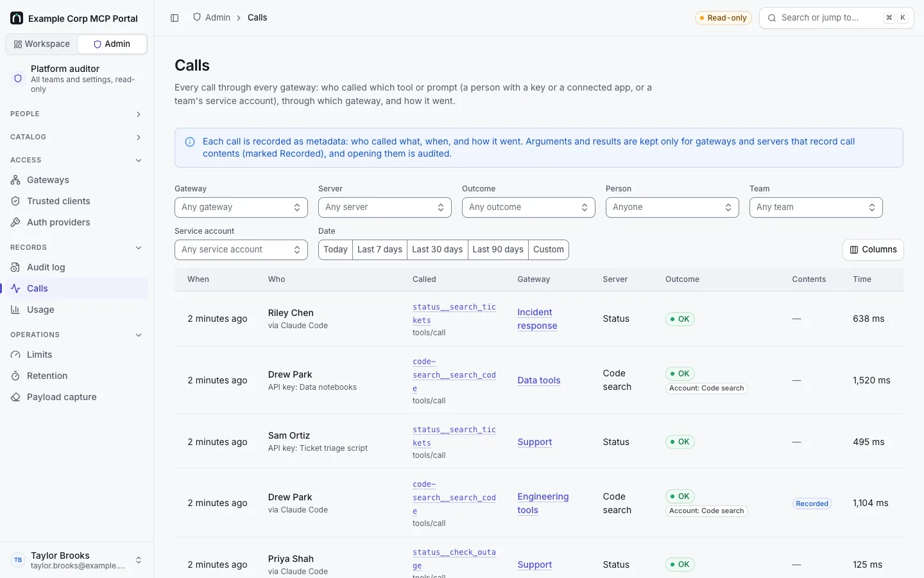Select the Last 30 days filter
Screen dimensions: 924x578
tap(437, 249)
